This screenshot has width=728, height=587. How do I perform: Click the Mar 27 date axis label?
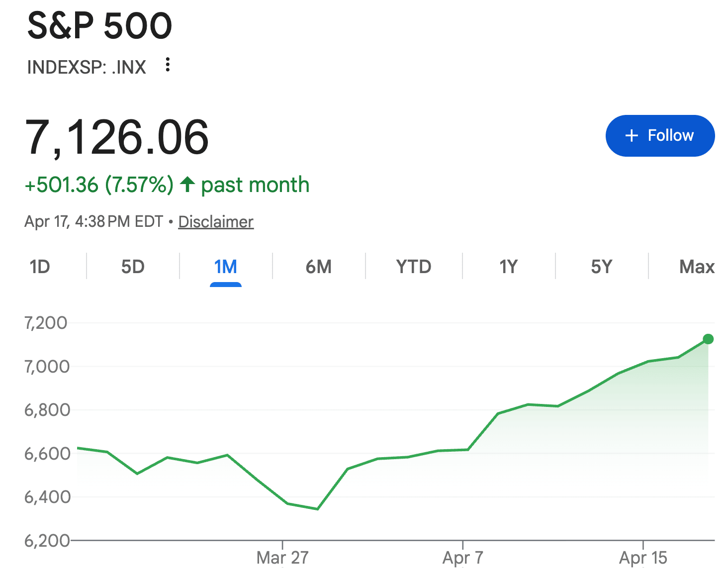(x=282, y=558)
